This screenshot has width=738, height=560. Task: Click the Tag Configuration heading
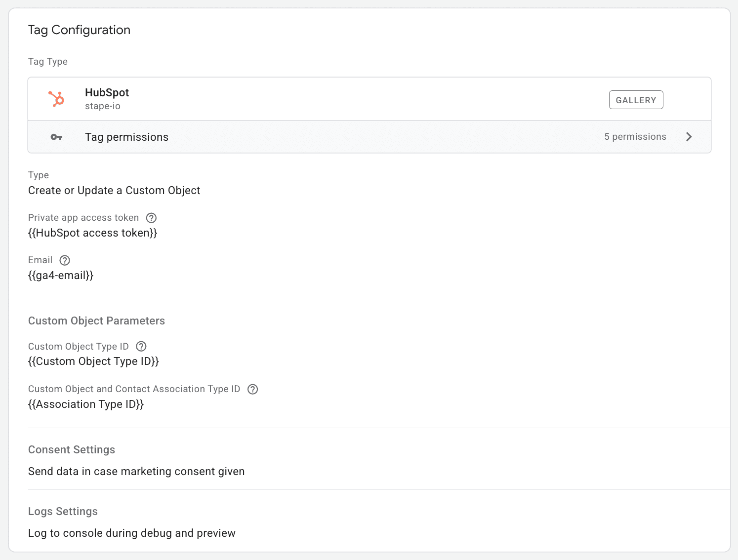(x=79, y=30)
